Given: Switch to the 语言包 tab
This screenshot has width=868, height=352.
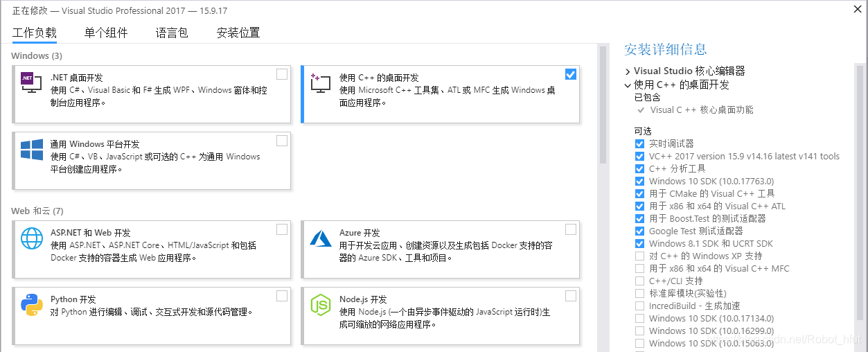Looking at the screenshot, I should point(172,33).
